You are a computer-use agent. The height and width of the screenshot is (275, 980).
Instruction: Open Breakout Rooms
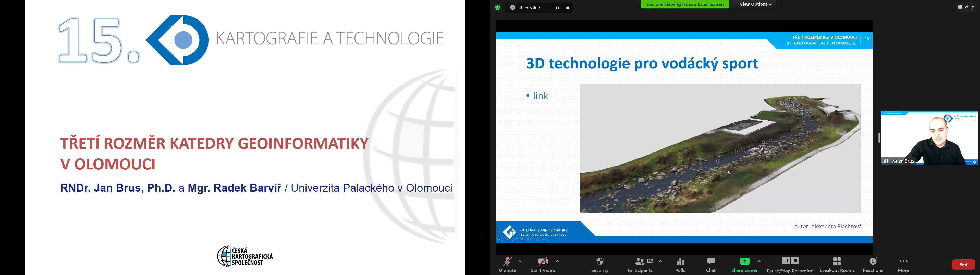[837, 264]
